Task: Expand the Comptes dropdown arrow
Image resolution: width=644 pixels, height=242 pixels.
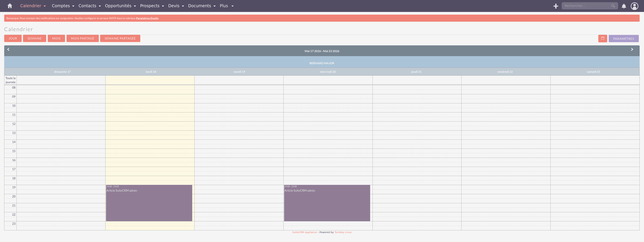Action: coord(73,6)
